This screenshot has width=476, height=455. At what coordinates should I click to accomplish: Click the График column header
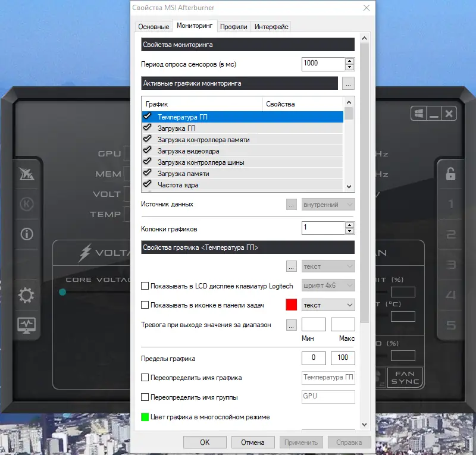[202, 104]
